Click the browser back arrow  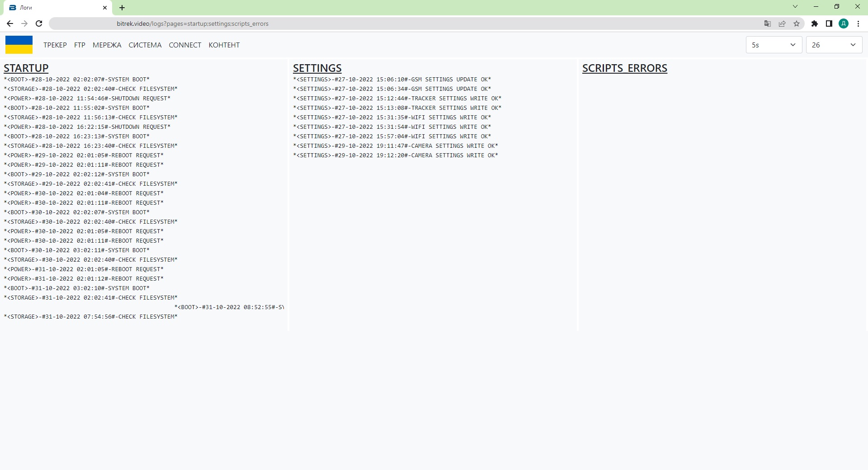pyautogui.click(x=10, y=23)
